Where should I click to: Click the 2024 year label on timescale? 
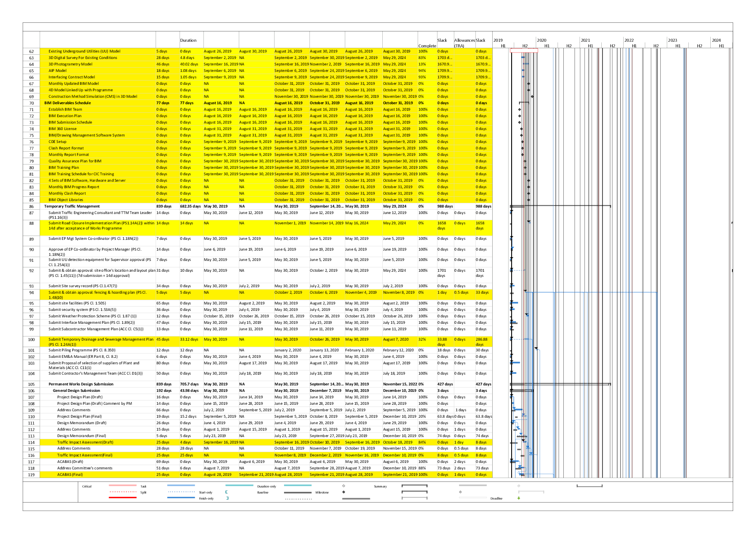[x=716, y=40]
